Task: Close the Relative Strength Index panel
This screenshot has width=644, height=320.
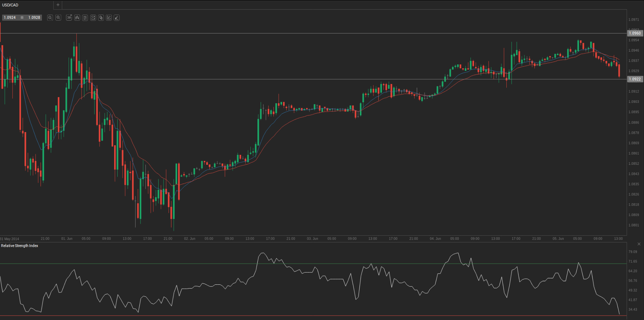Action: pos(639,244)
